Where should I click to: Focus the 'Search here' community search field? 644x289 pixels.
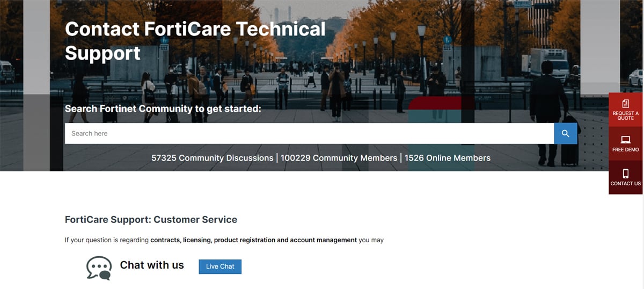click(309, 134)
